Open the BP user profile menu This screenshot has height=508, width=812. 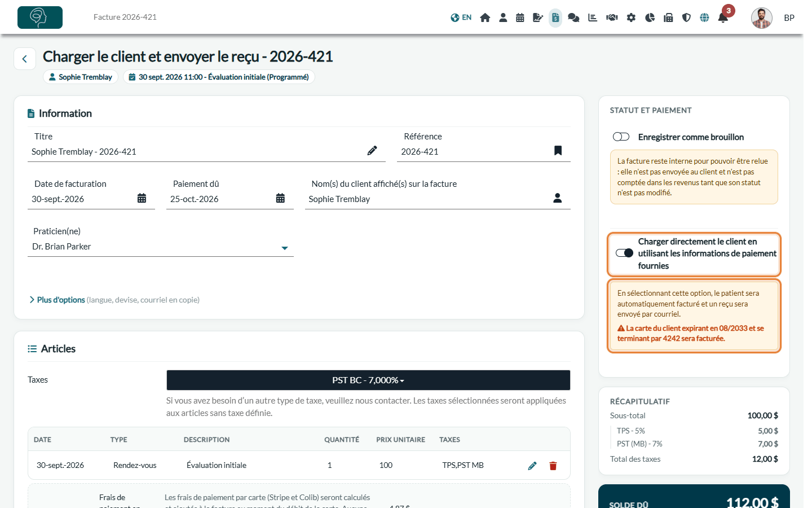pos(789,18)
